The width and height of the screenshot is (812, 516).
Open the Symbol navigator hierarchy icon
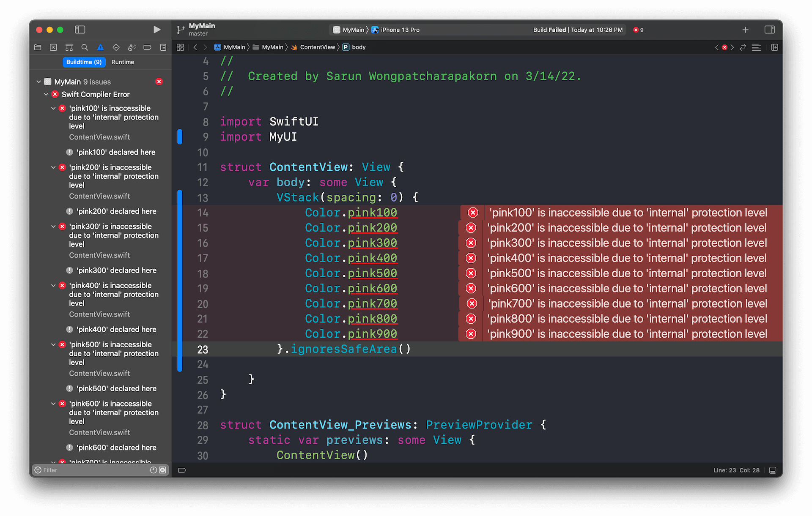point(69,47)
